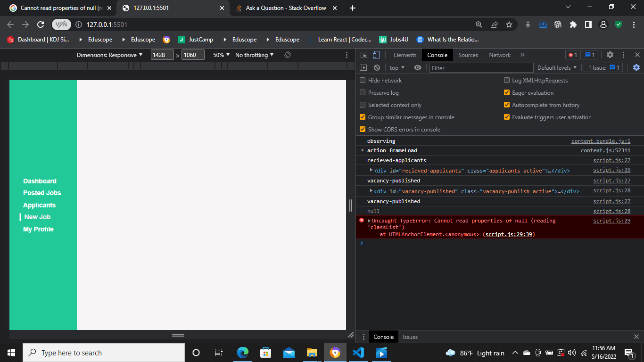Click Dashboard in the page sidebar

coord(40,181)
